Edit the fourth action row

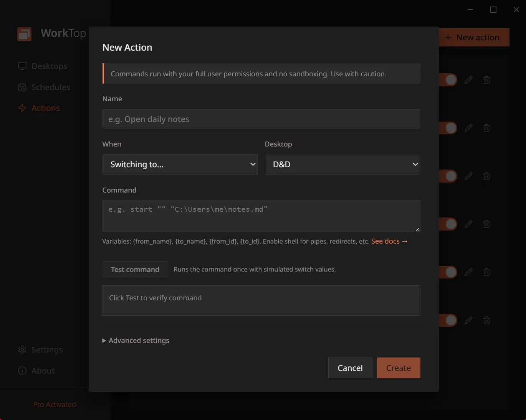tap(468, 224)
